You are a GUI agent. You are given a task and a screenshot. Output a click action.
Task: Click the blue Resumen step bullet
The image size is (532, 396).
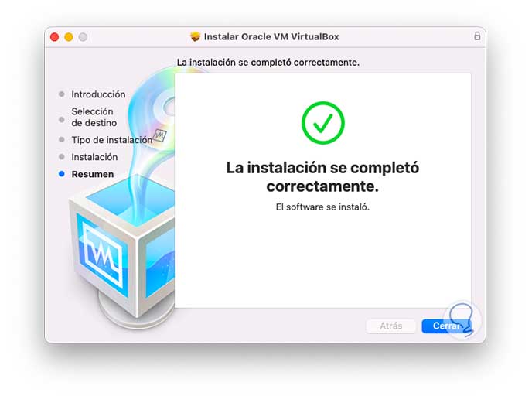tap(62, 174)
